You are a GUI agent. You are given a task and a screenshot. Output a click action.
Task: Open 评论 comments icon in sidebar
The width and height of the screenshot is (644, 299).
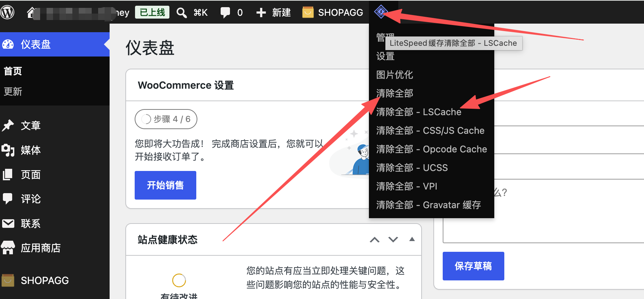coord(8,199)
